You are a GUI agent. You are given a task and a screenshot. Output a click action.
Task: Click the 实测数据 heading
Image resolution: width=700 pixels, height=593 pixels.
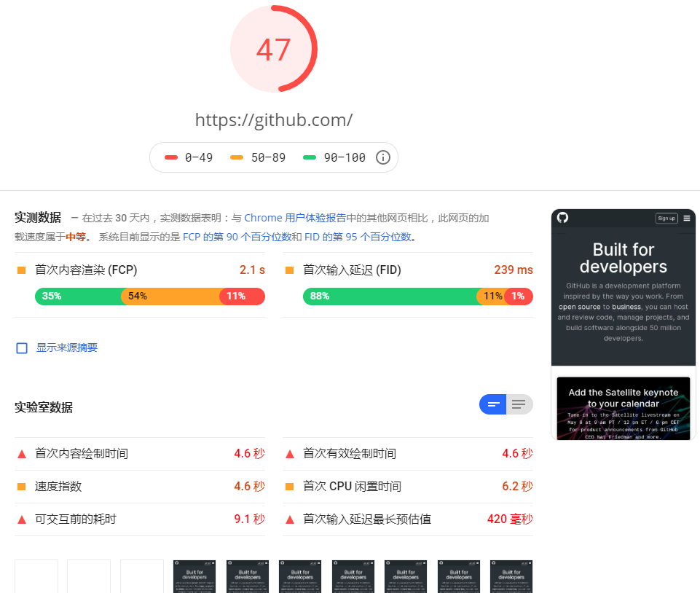pos(37,218)
